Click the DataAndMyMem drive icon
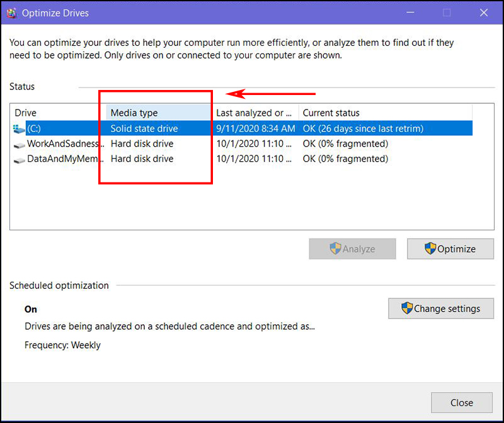Screen dimensions: 504x423 [19, 159]
